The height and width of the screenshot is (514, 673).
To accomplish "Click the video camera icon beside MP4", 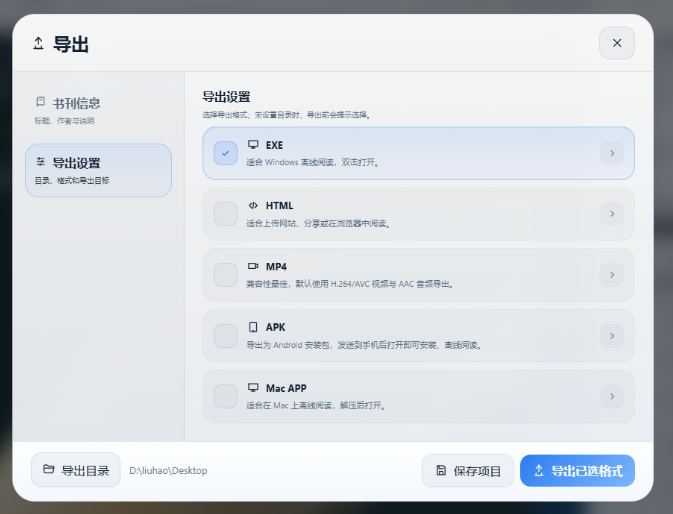I will pos(253,266).
